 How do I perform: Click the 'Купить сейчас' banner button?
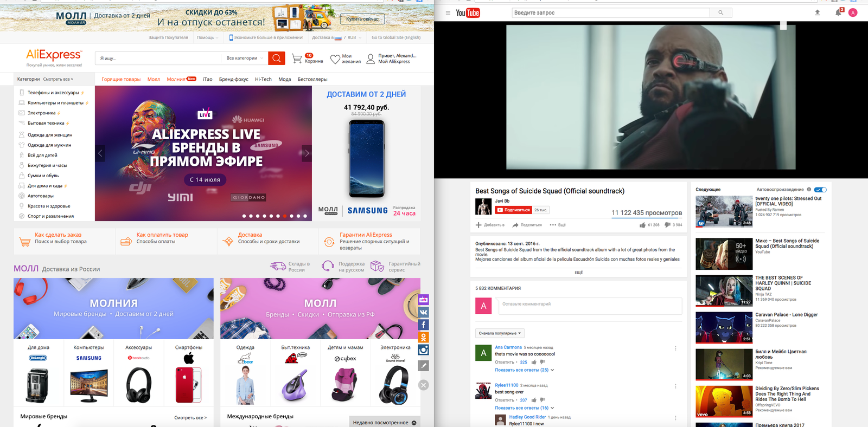[362, 19]
